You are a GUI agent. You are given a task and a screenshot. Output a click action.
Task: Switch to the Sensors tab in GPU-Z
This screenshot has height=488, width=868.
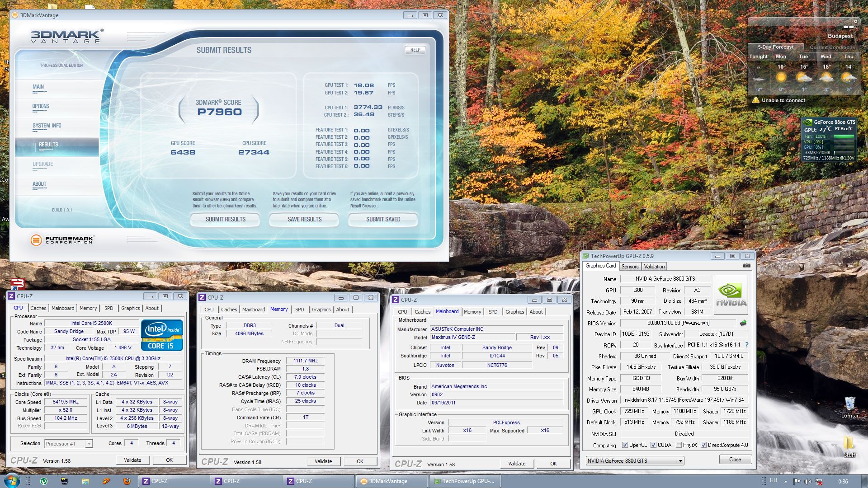pos(630,267)
